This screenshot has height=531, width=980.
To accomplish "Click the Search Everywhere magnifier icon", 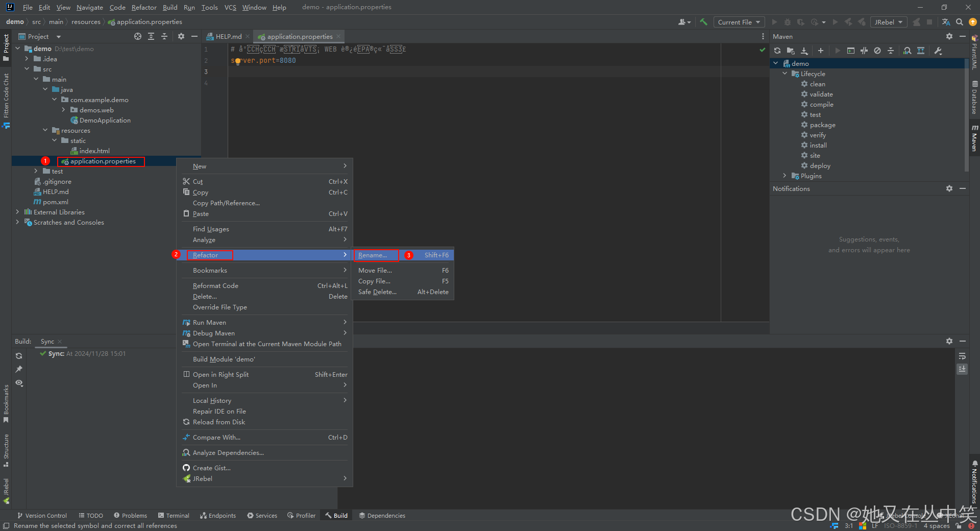I will click(960, 22).
